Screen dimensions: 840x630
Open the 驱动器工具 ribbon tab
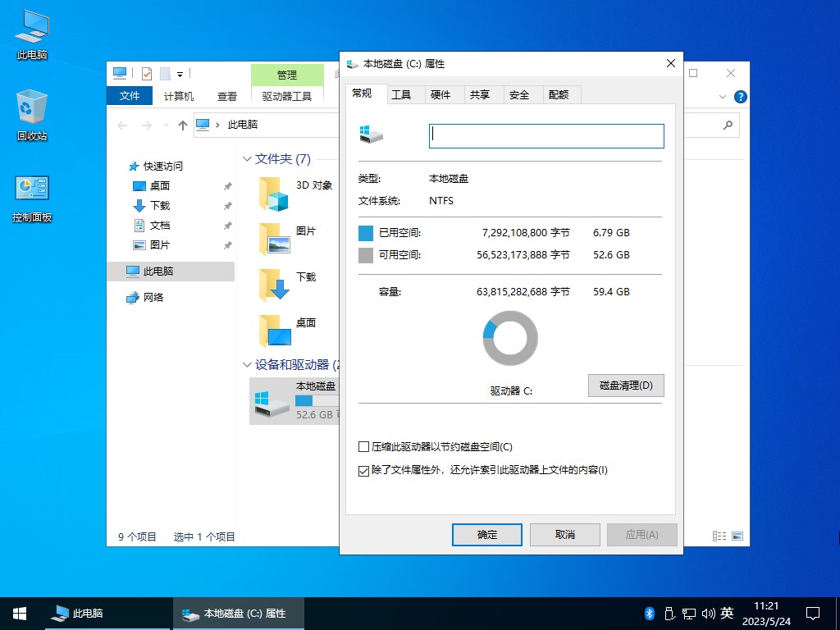286,97
